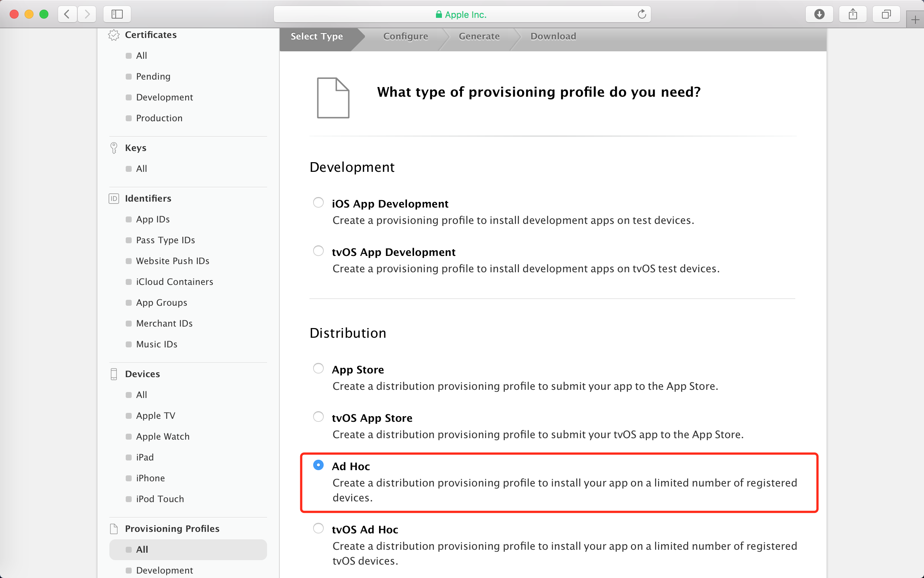Open Production certificates
Image resolution: width=924 pixels, height=578 pixels.
click(x=159, y=118)
